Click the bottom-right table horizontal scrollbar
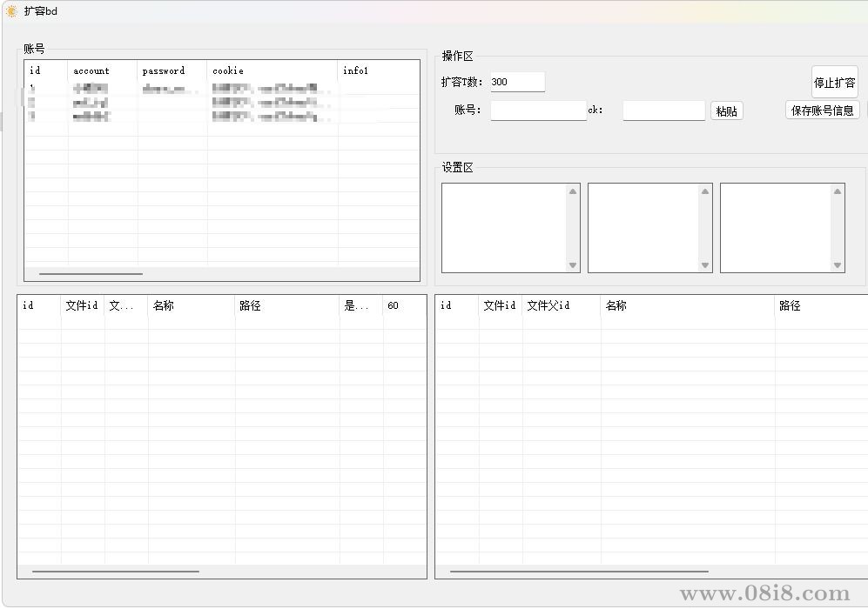Image resolution: width=868 pixels, height=609 pixels. click(x=578, y=572)
